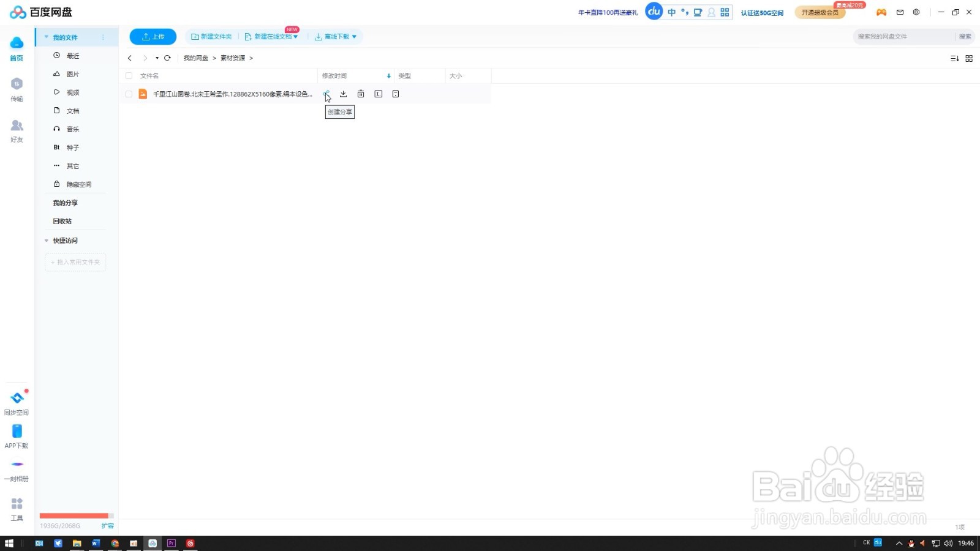Screen dimensions: 980x551
Task: Click the create share icon on the file row
Action: (x=326, y=94)
